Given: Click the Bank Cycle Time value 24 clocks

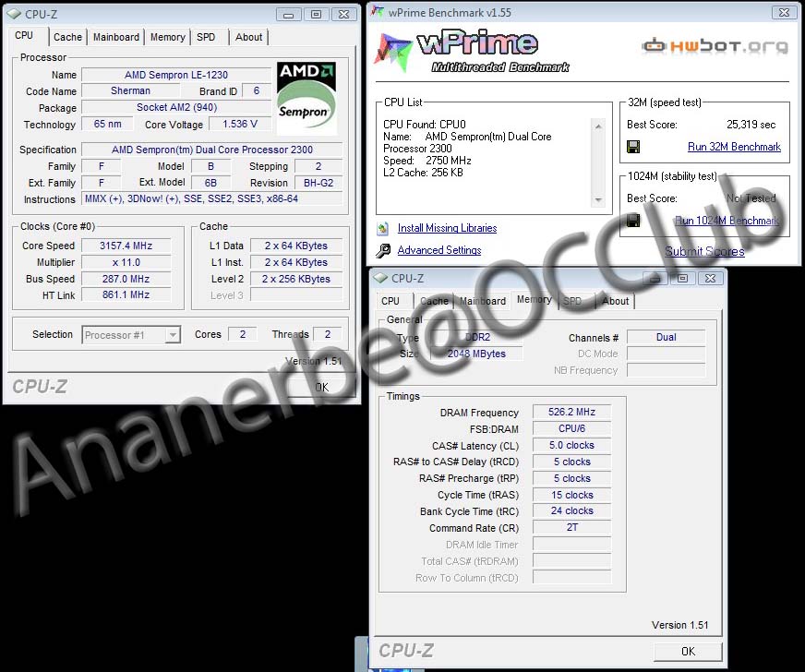Looking at the screenshot, I should (572, 510).
